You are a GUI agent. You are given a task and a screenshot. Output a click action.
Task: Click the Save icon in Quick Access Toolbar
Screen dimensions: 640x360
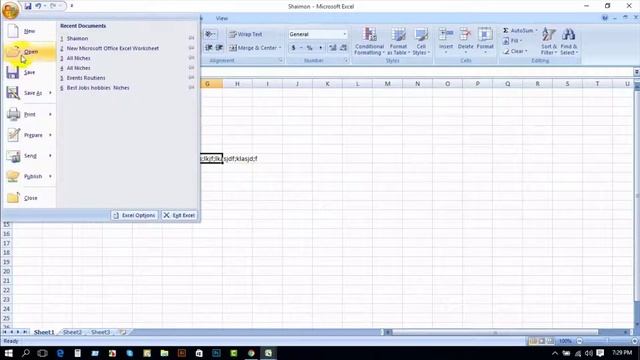point(28,6)
